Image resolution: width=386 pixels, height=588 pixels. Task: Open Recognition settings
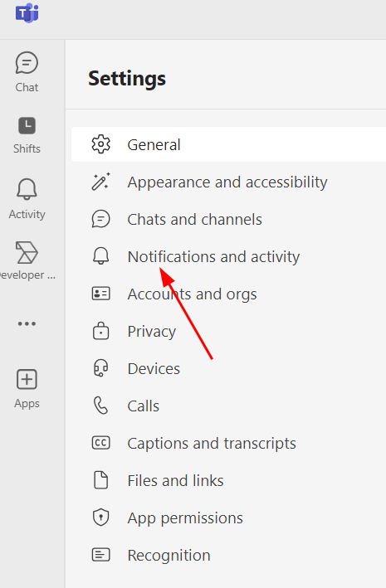point(169,556)
